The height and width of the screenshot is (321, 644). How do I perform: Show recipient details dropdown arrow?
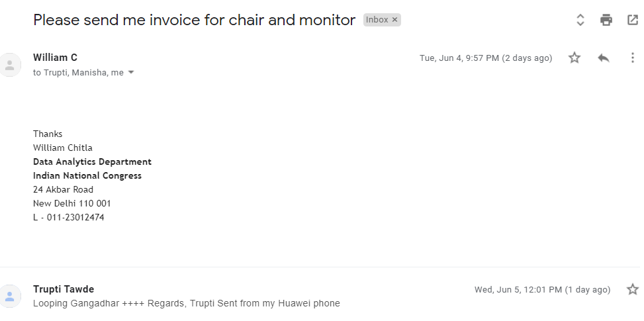pos(131,73)
